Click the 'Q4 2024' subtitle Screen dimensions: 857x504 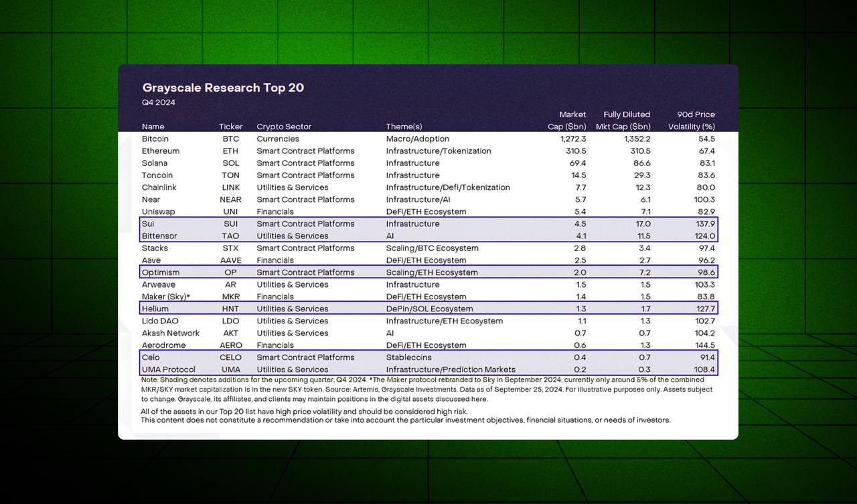coord(159,102)
